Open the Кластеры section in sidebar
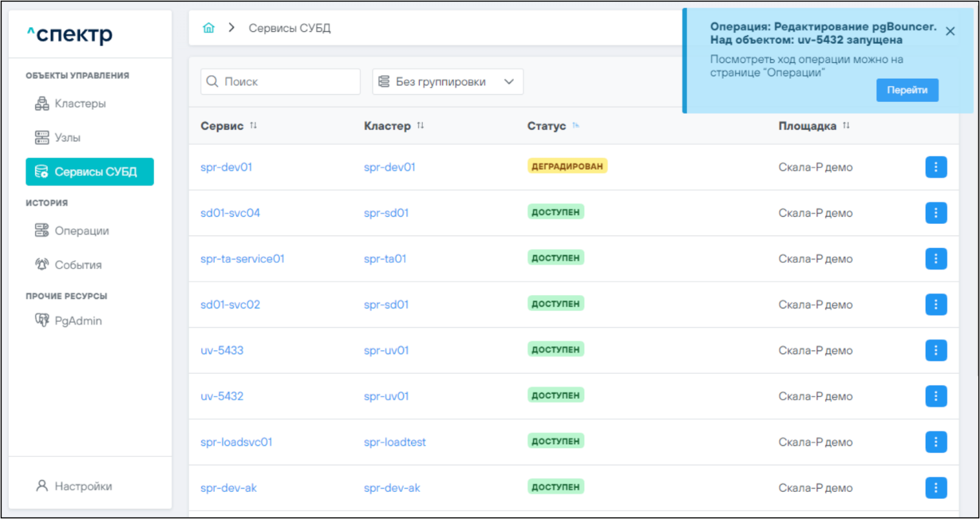 (79, 103)
